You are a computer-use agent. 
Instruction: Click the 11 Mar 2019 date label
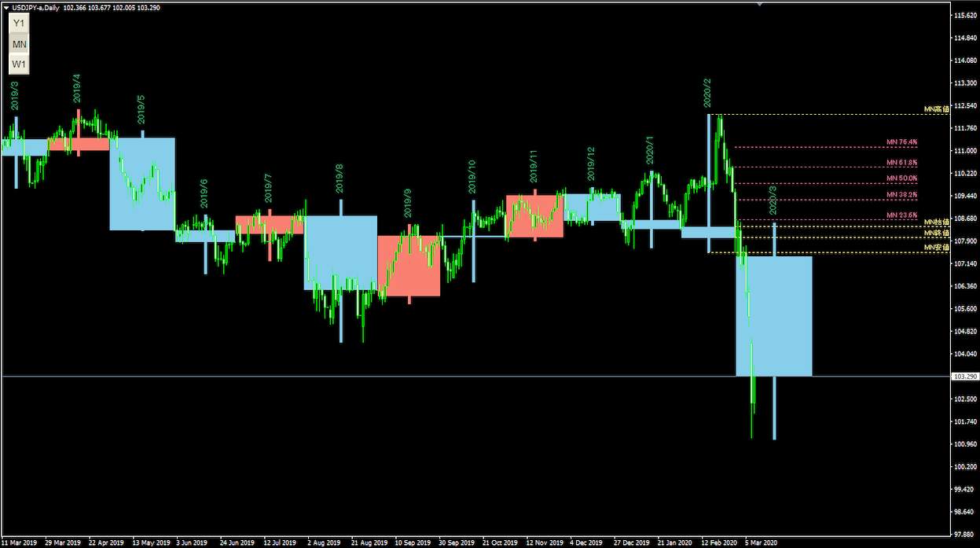tap(19, 542)
